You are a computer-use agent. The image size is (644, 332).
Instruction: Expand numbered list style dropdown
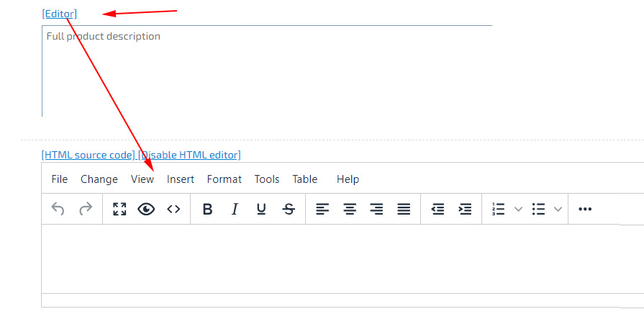[518, 209]
